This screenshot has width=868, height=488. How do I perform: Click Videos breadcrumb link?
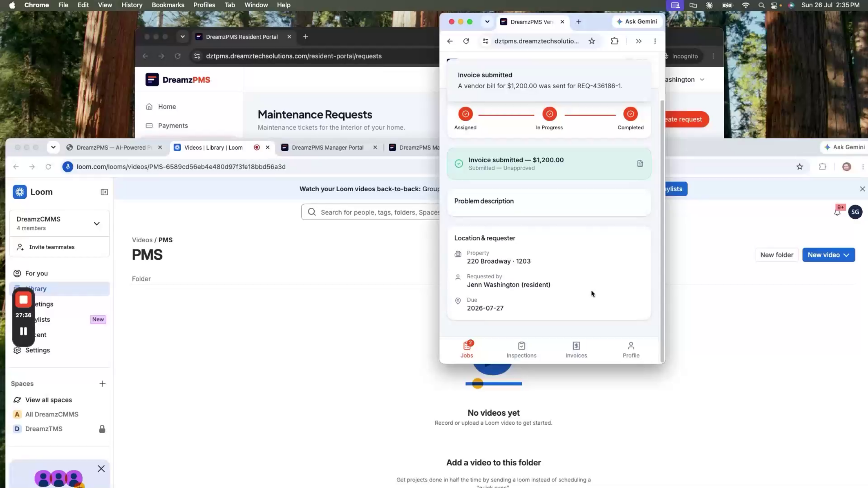coord(142,240)
